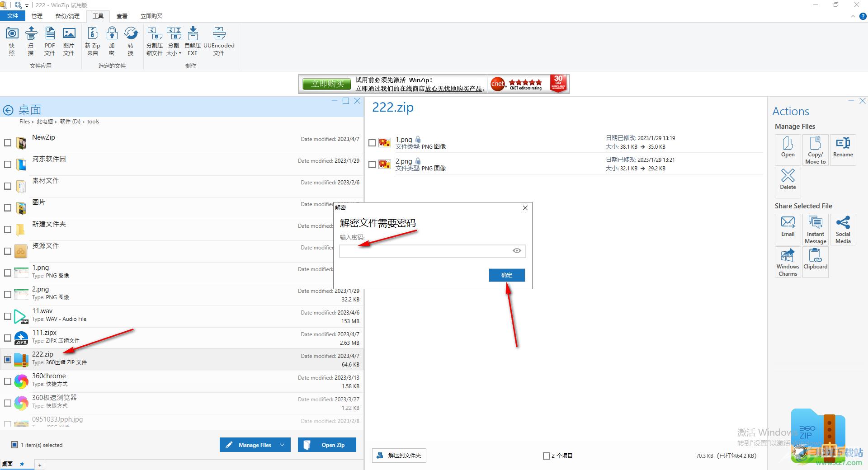
Task: Click the 确定 button in password dialog
Action: pos(507,275)
